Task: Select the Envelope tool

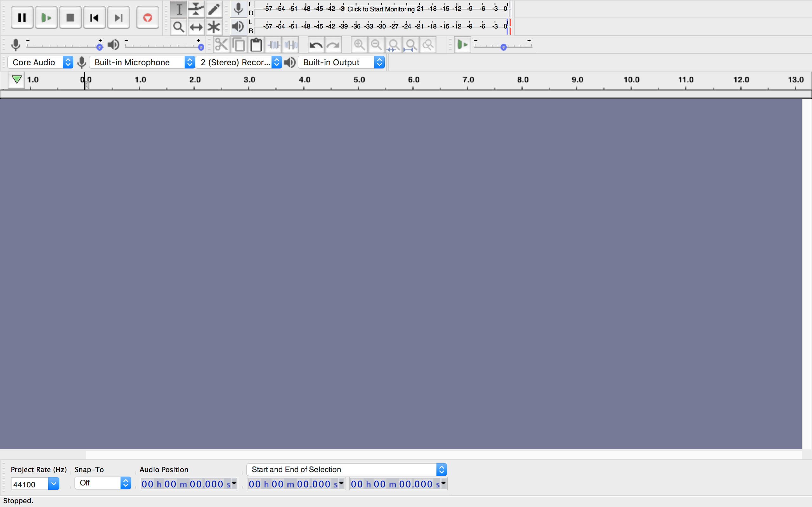Action: [196, 9]
